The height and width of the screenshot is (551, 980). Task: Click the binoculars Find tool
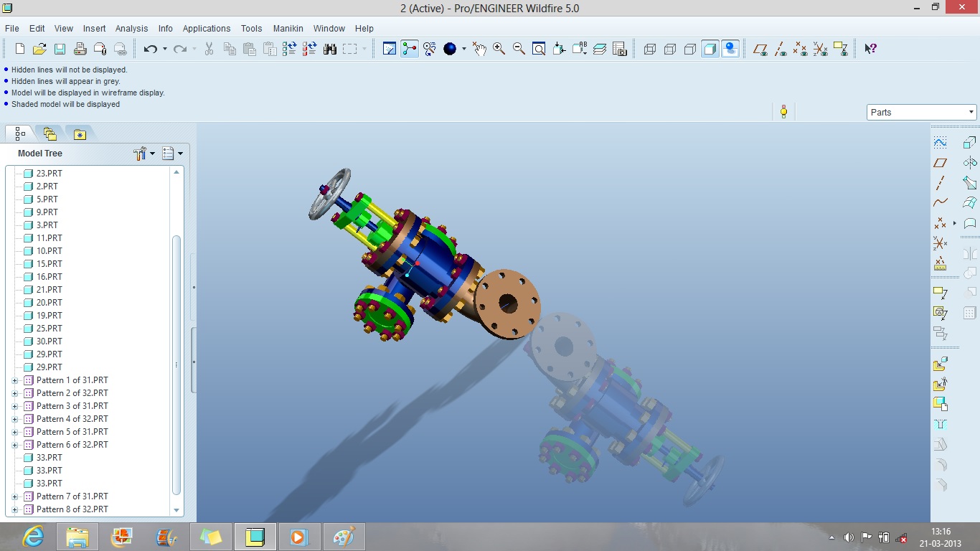tap(330, 49)
